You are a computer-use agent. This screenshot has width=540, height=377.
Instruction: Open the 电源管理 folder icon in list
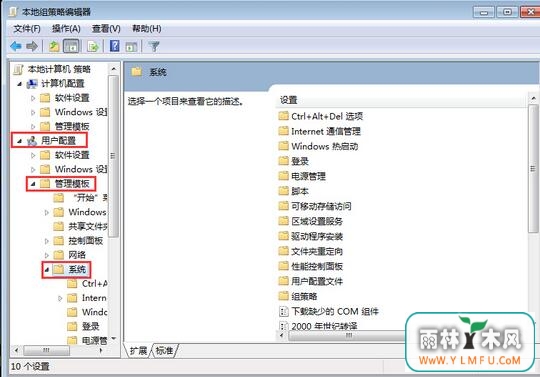click(x=283, y=176)
